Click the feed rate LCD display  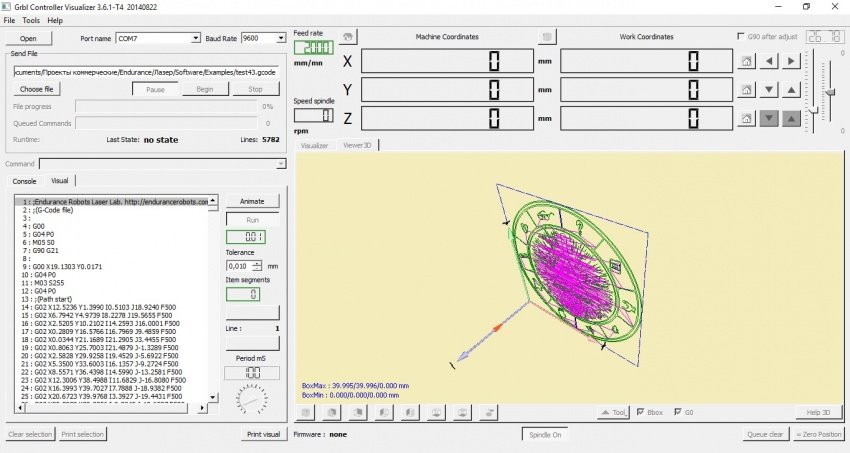pos(314,48)
